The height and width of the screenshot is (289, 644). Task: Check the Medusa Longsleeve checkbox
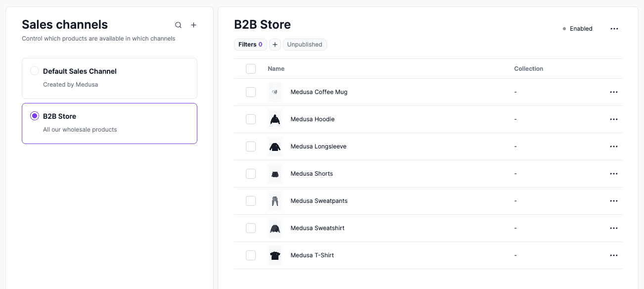[251, 146]
